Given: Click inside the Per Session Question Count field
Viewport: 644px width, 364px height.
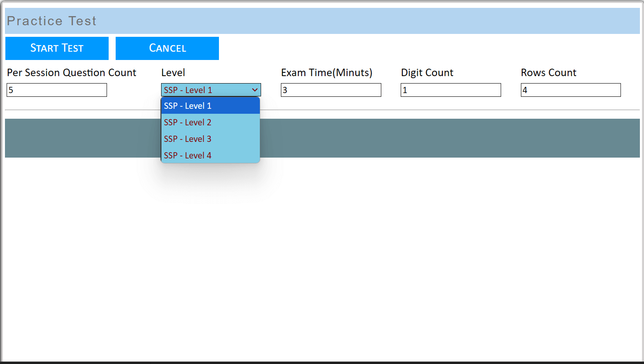Looking at the screenshot, I should pos(56,90).
